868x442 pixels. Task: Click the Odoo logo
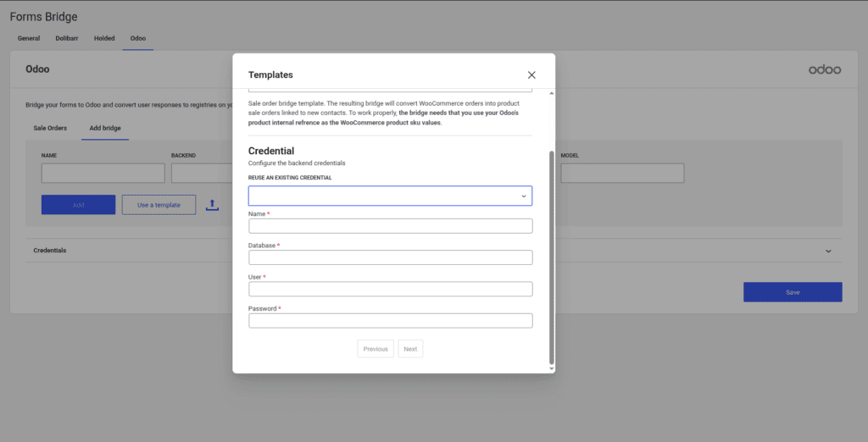(x=825, y=69)
